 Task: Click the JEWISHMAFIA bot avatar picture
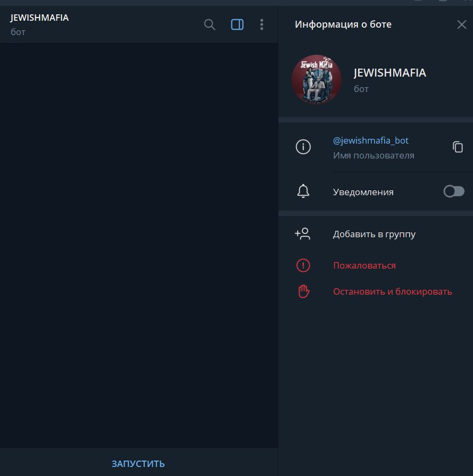[317, 79]
